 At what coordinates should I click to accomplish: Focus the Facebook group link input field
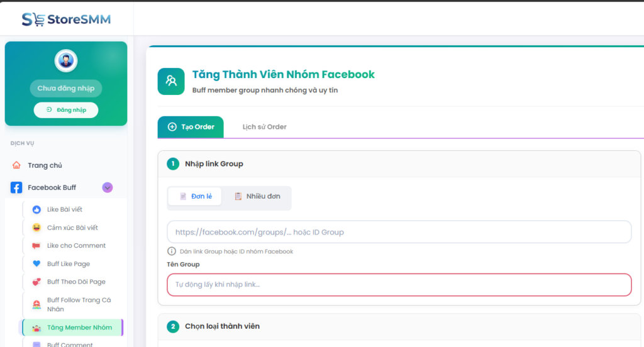pos(399,232)
